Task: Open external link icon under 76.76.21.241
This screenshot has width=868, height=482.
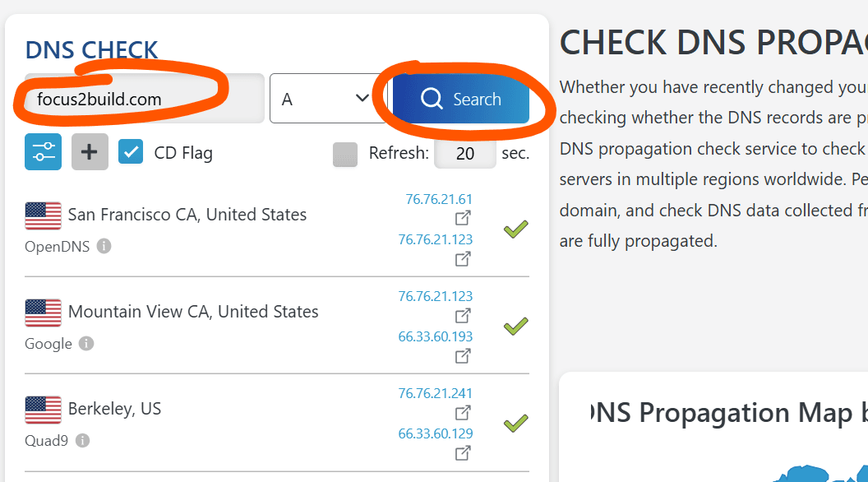Action: [x=463, y=412]
